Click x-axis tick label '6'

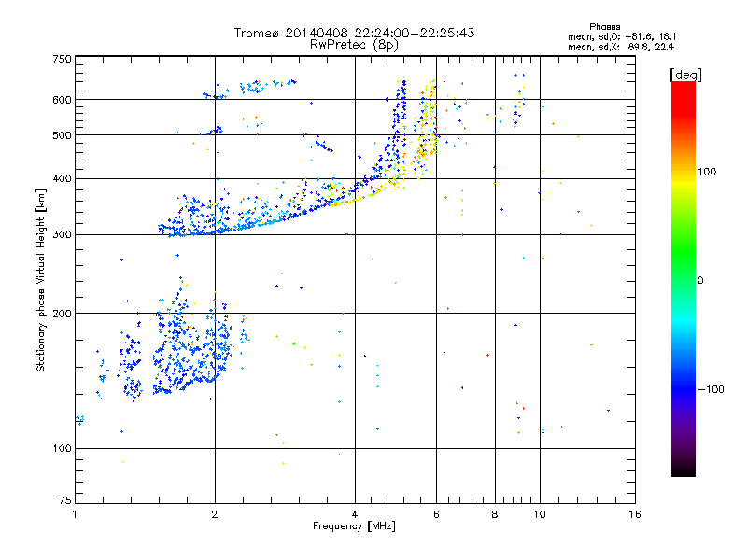pyautogui.click(x=436, y=514)
